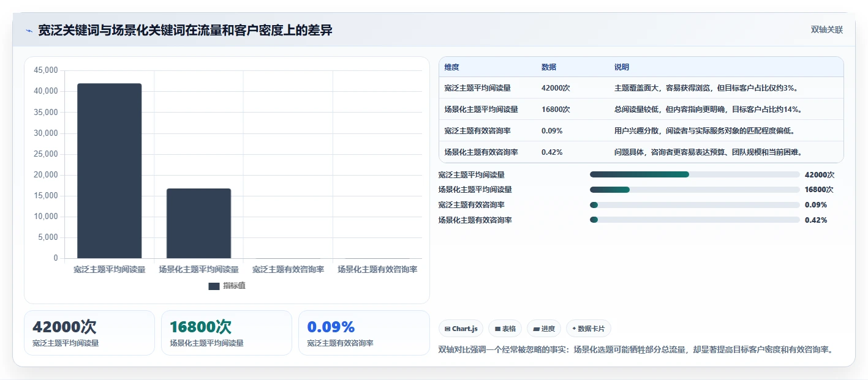Click table row label 宽泛主题有效咨询率

tap(478, 131)
